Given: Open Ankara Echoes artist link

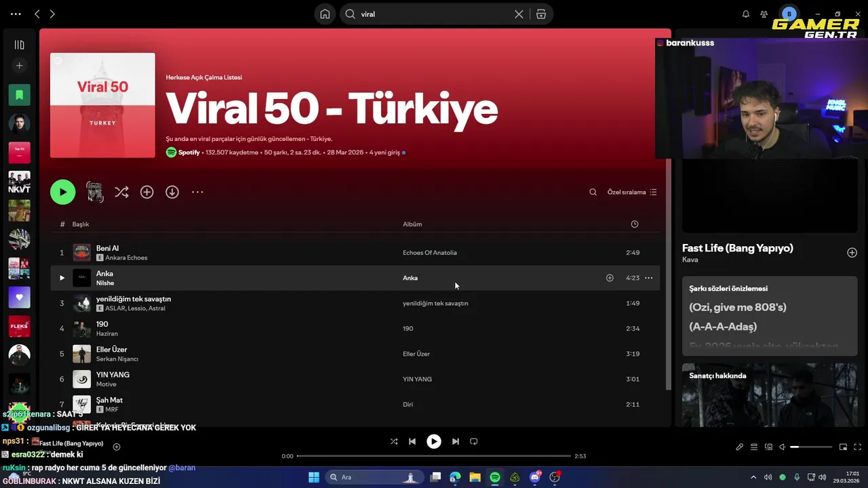Looking at the screenshot, I should coord(126,258).
